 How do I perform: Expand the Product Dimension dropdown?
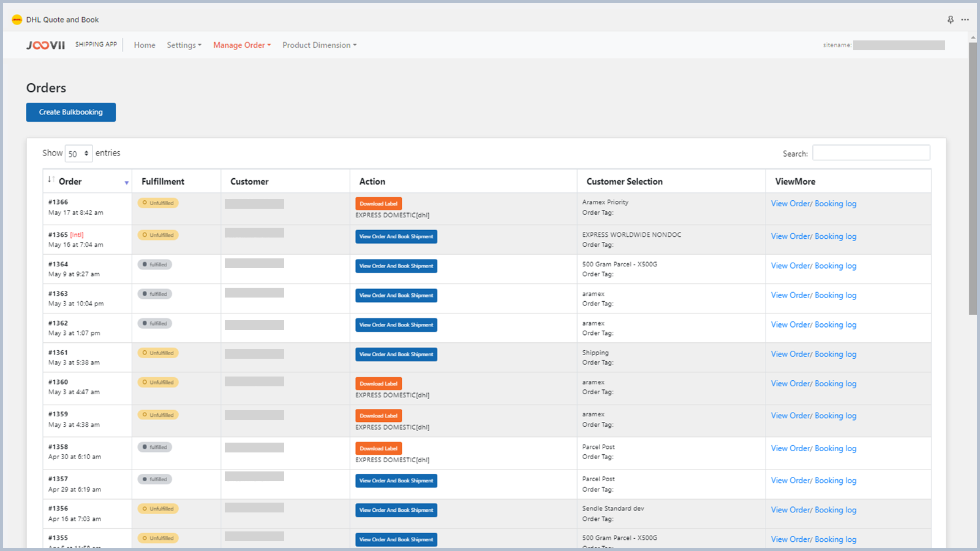[x=318, y=45]
